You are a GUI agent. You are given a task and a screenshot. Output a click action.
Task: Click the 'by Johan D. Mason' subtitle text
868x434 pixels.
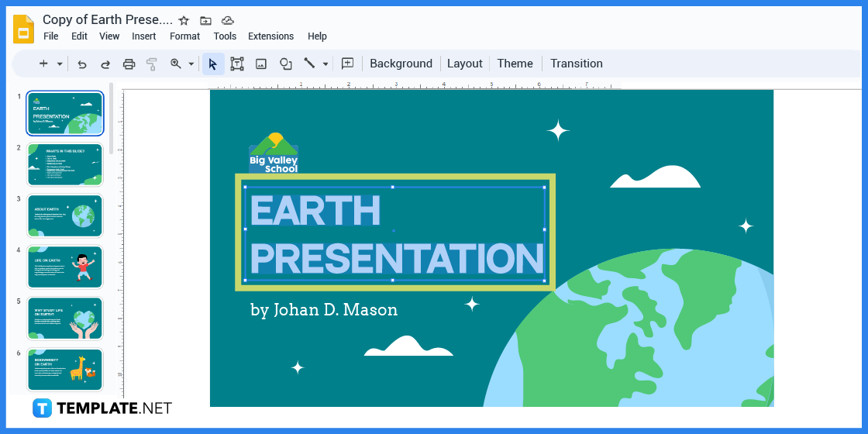pyautogui.click(x=324, y=309)
